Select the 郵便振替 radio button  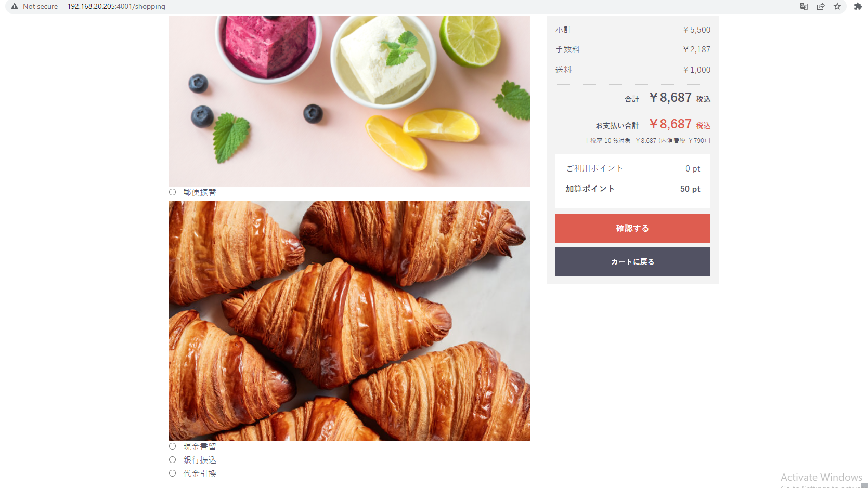tap(173, 192)
